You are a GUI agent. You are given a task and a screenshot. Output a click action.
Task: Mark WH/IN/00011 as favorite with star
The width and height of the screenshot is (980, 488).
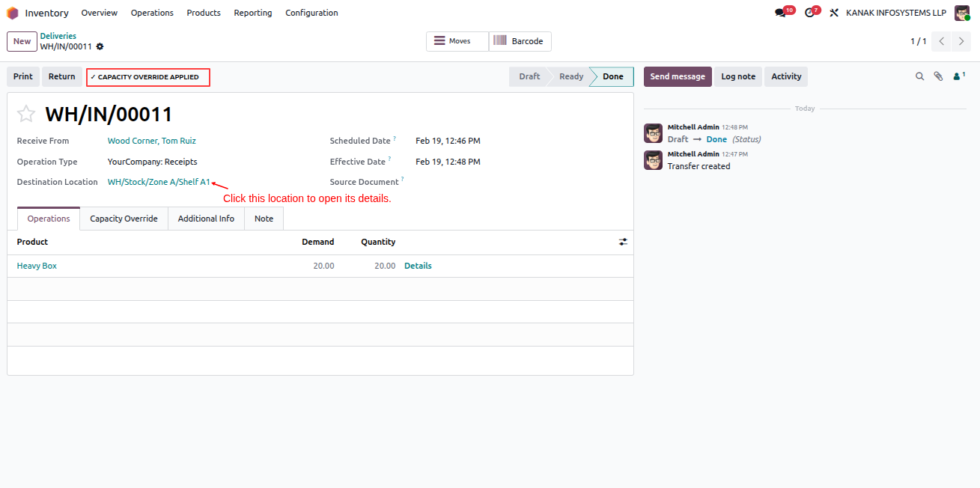26,114
